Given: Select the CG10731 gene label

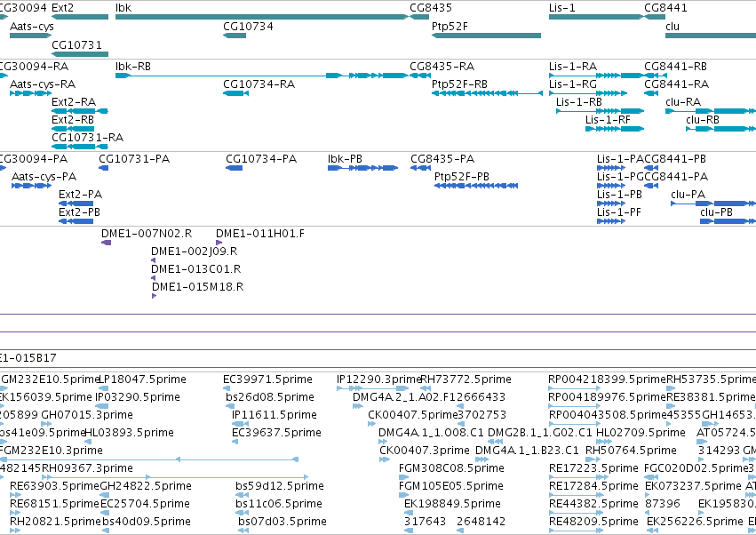Looking at the screenshot, I should 76,44.
